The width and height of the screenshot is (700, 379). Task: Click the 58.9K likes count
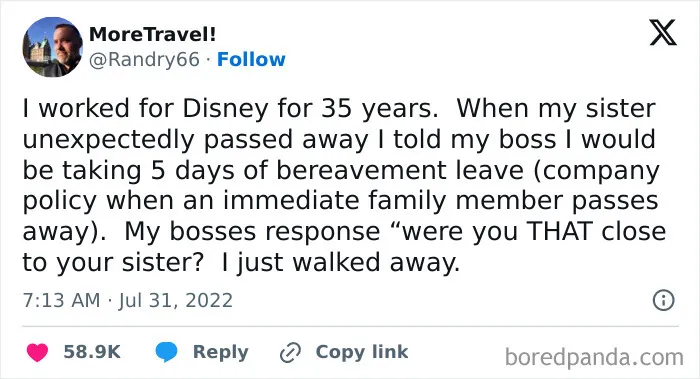point(92,352)
